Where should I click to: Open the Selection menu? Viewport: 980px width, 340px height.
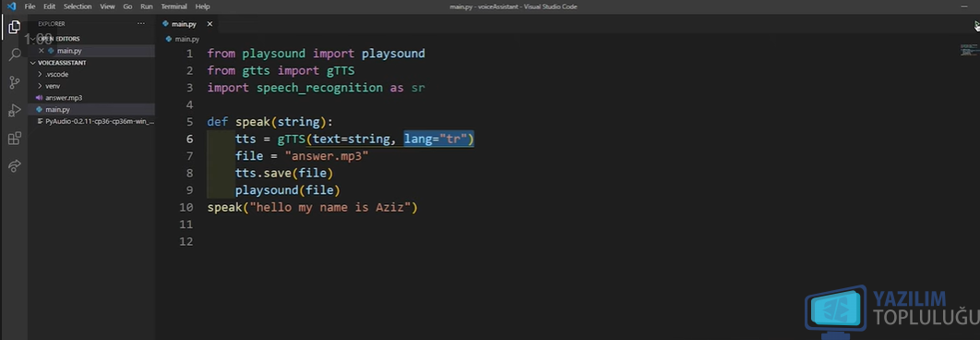click(x=78, y=6)
